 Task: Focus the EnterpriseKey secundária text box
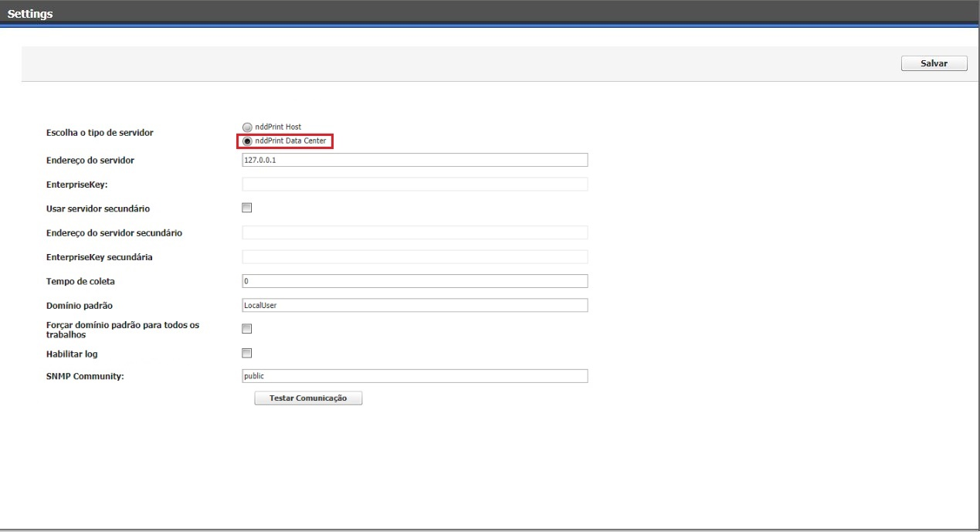[x=415, y=256]
